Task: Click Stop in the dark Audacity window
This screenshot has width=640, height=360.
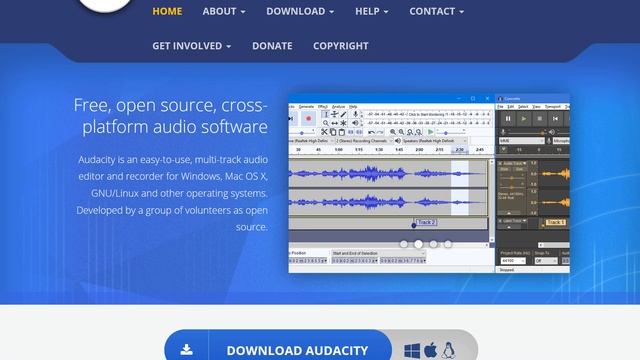Action: tap(540, 119)
